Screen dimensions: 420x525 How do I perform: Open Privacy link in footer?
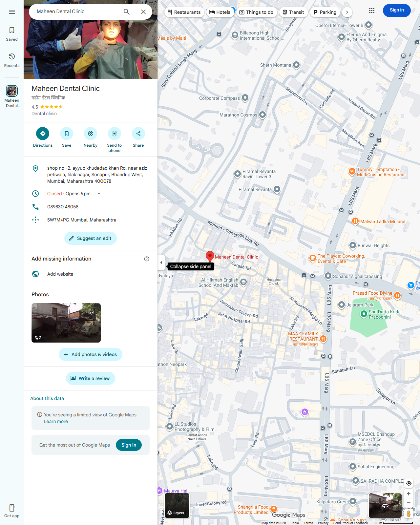[x=323, y=523]
